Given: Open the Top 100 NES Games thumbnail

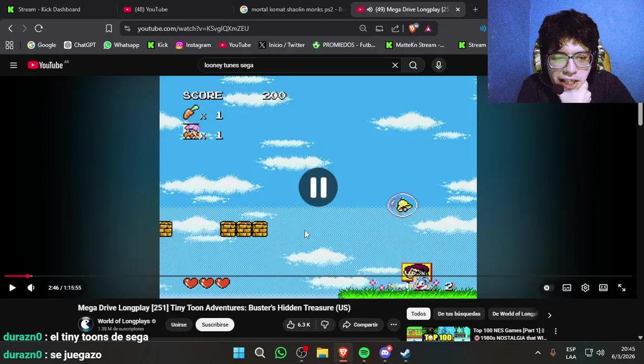Looking at the screenshot, I should pyautogui.click(x=438, y=334).
